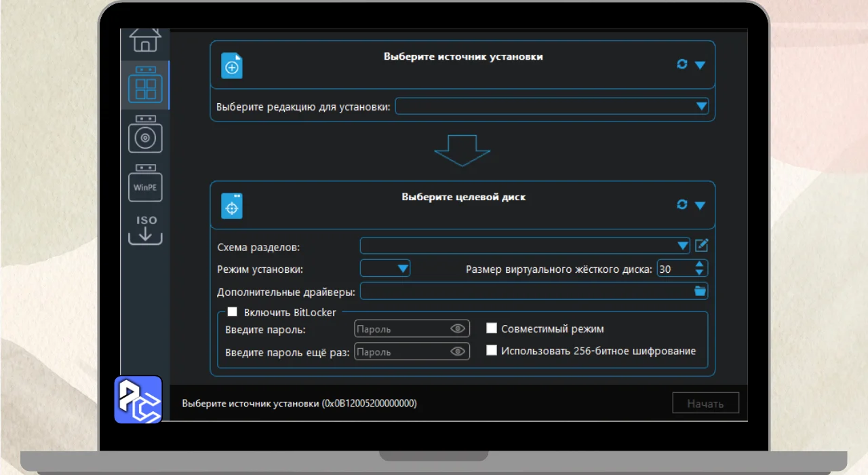Screen dimensions: 868x475
Task: Open the installation mode dropdown
Action: (x=385, y=269)
